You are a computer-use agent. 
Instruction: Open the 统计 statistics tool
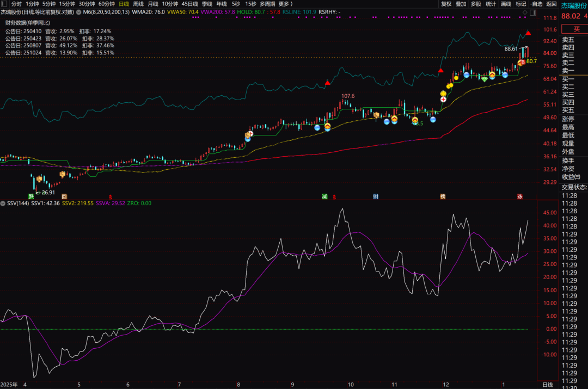(x=491, y=4)
